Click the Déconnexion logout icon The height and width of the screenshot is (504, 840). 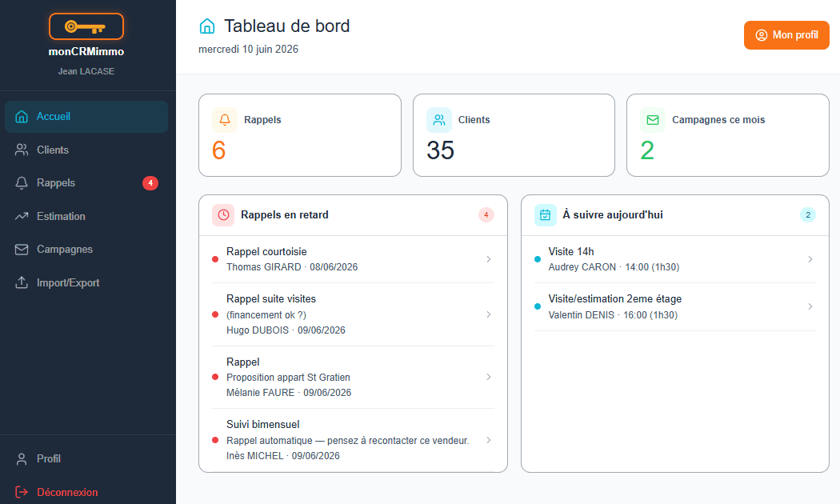click(22, 492)
